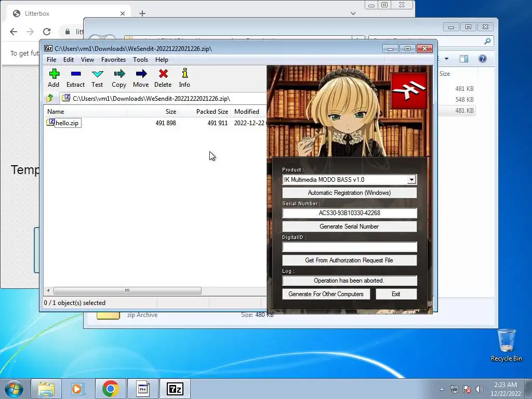Click the Action Center flag icon

coord(467,389)
